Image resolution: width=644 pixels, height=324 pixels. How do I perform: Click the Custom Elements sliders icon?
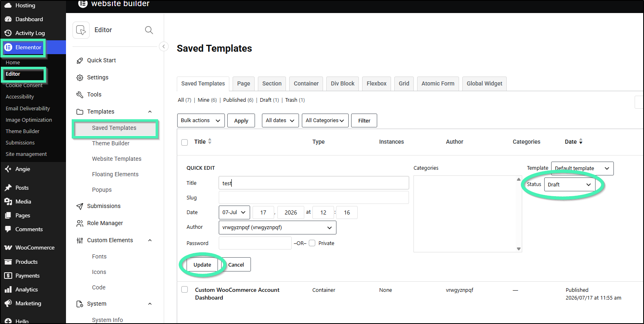coord(80,241)
